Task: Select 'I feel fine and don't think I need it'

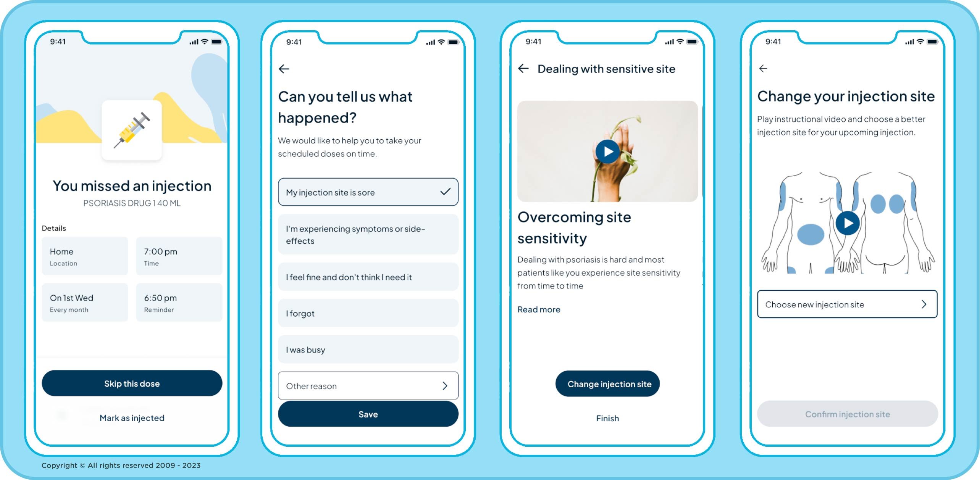Action: pyautogui.click(x=368, y=276)
